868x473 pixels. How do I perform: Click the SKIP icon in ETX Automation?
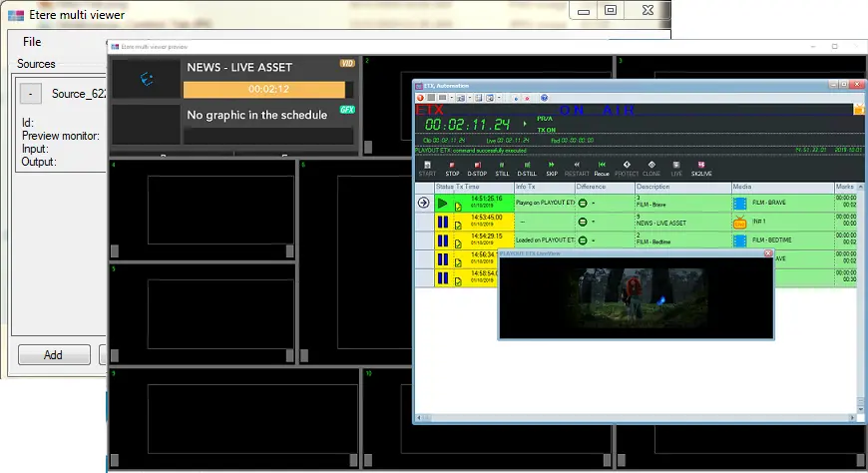(552, 167)
